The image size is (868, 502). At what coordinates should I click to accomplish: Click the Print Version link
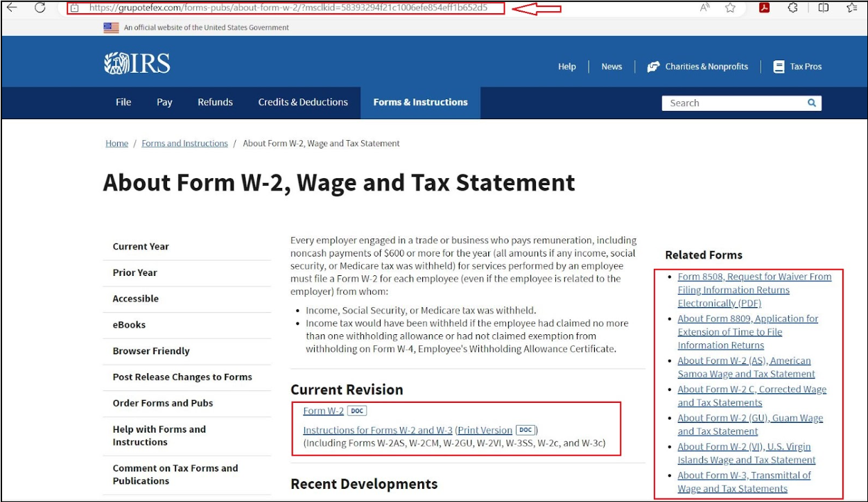coord(485,430)
